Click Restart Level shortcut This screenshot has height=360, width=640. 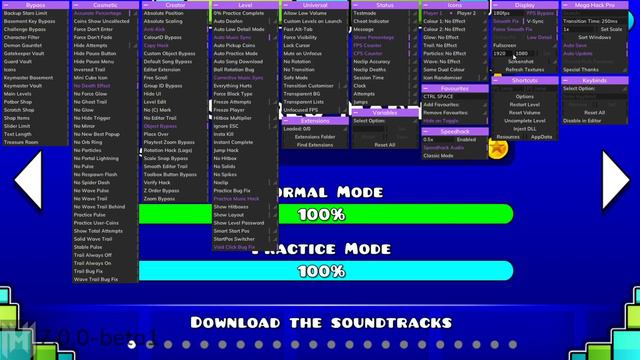[524, 104]
